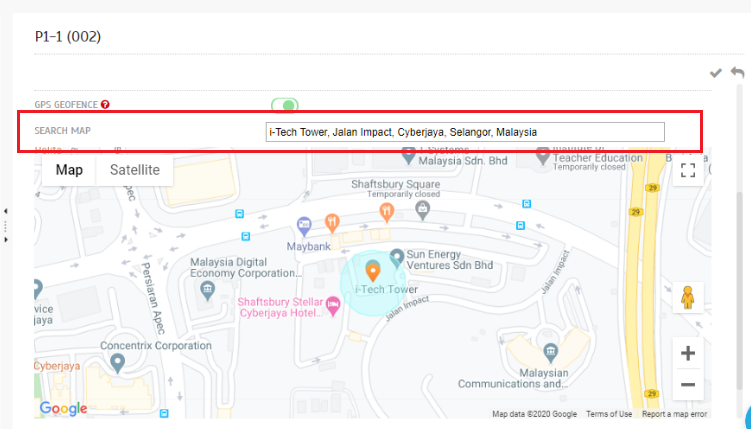Click the Maybank map marker
Screen dimensions: 751x429
[304, 226]
